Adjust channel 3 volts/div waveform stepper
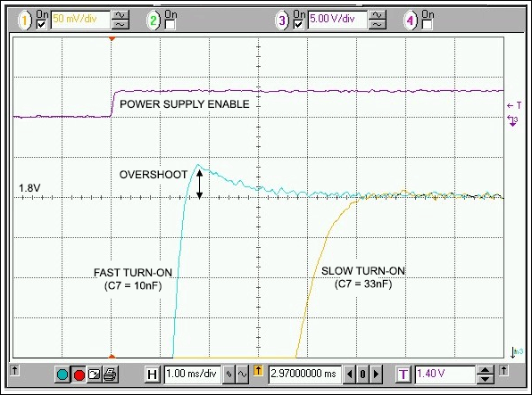 click(x=378, y=20)
